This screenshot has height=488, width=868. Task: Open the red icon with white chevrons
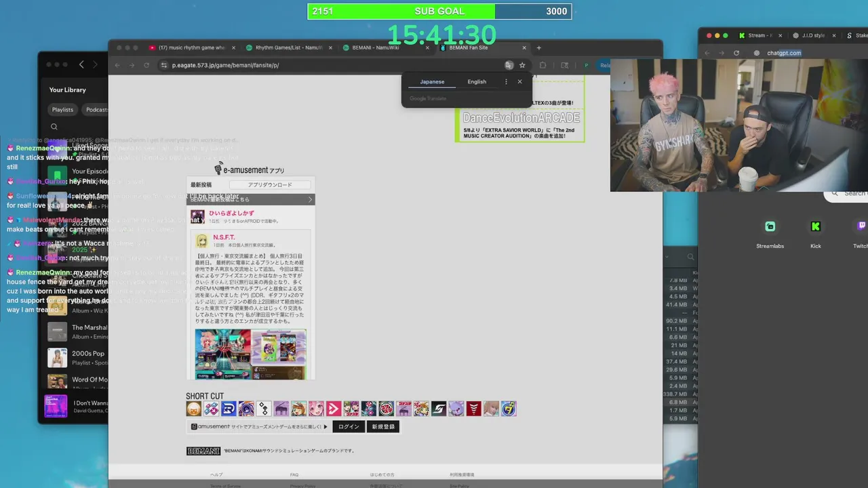click(x=474, y=409)
